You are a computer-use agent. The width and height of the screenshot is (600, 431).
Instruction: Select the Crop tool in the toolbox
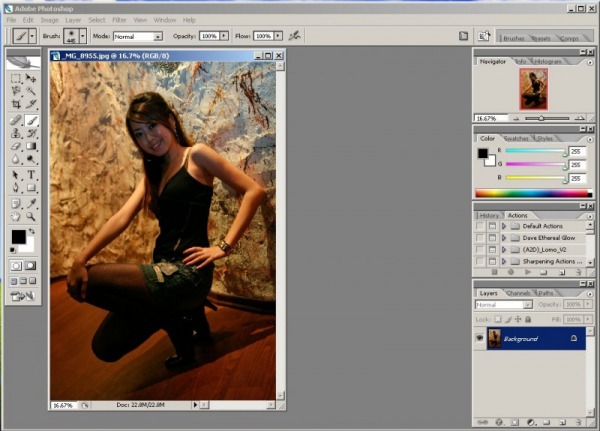(16, 104)
